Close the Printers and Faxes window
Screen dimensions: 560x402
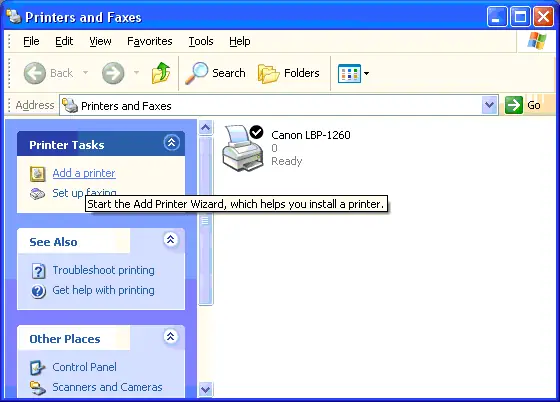point(543,17)
